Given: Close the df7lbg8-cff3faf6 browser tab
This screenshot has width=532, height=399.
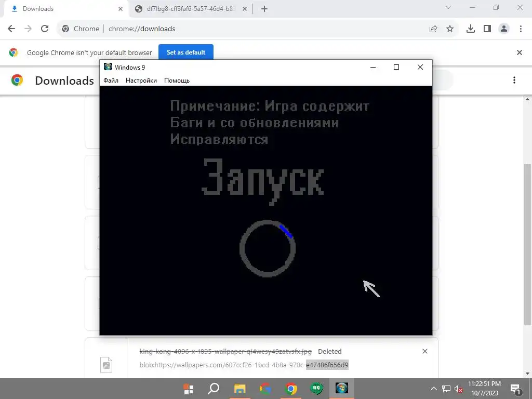Looking at the screenshot, I should 245,9.
